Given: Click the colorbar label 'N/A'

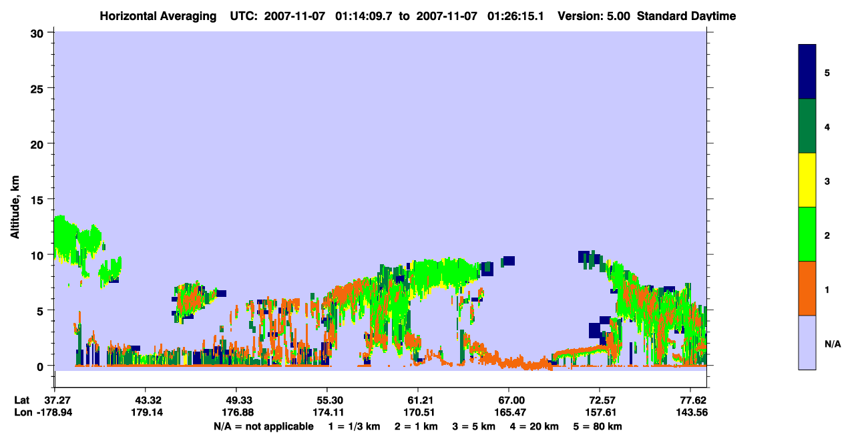Looking at the screenshot, I should coord(832,344).
